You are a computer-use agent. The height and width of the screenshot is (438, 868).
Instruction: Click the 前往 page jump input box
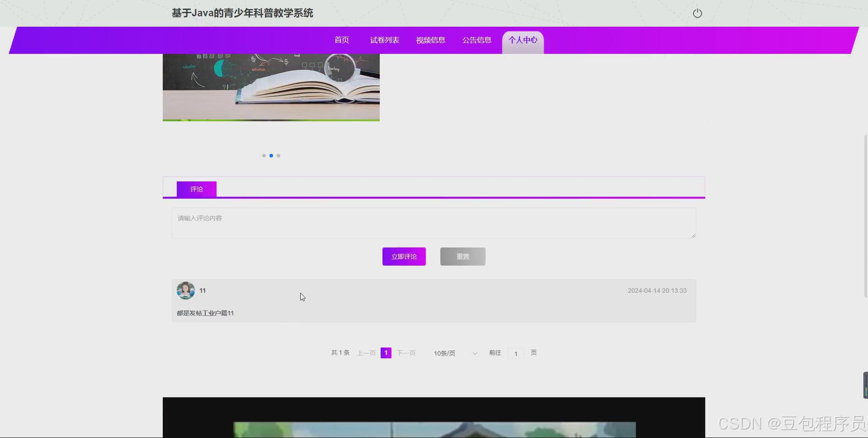516,353
